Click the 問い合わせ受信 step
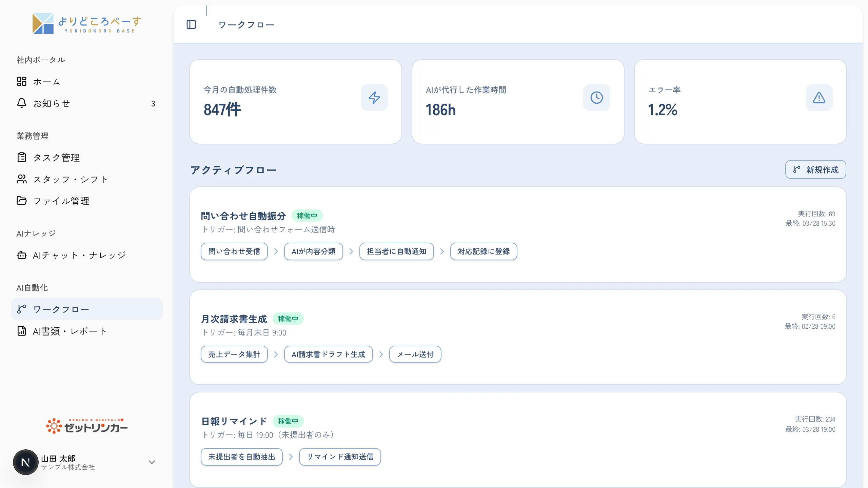 [x=234, y=251]
